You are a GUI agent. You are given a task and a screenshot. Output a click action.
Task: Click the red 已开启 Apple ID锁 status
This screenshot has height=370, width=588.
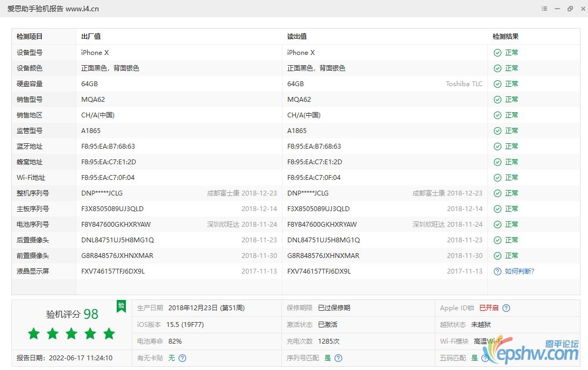pos(489,308)
